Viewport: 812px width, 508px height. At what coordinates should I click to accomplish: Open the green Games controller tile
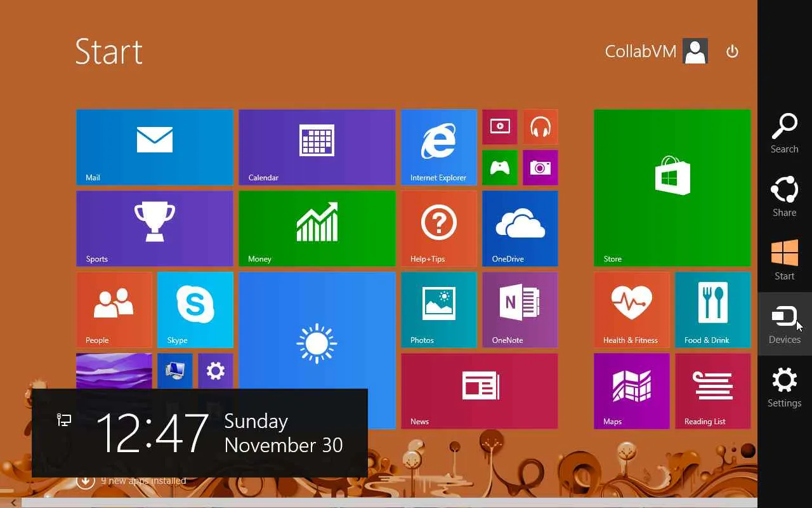[500, 168]
